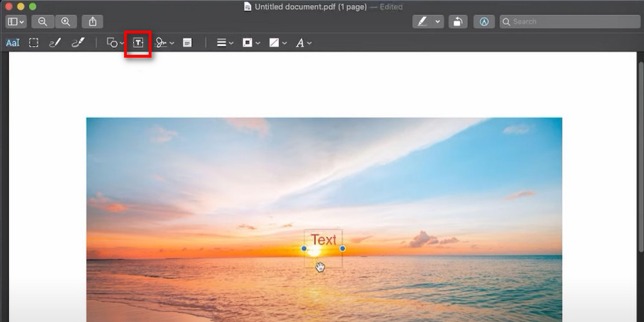Viewport: 644px width, 322px height.
Task: Open the Shapes tool menu
Action: tap(115, 43)
